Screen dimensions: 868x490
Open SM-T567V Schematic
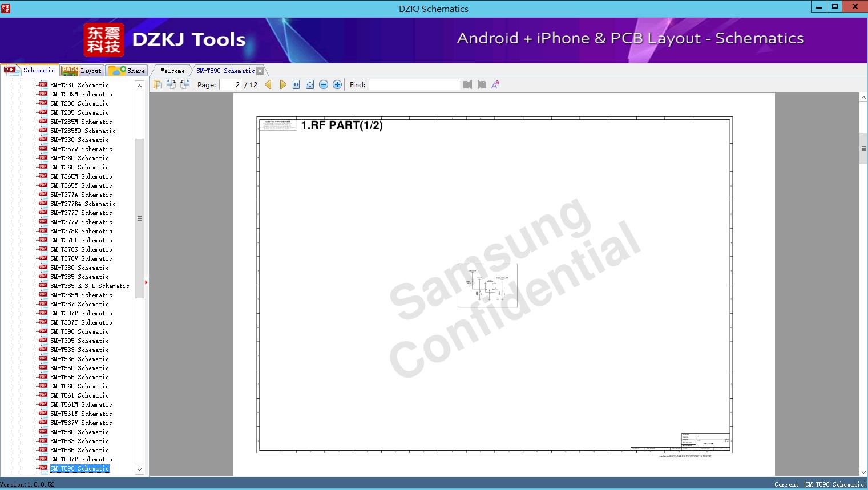81,423
